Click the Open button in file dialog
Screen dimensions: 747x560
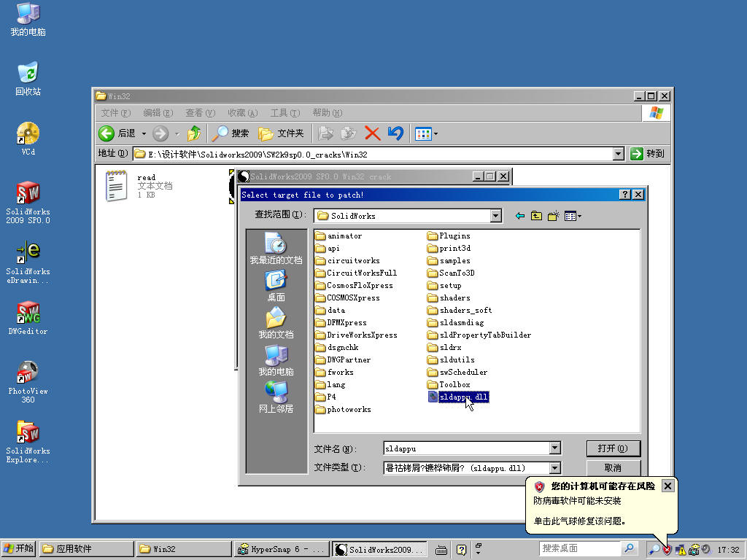pyautogui.click(x=613, y=448)
